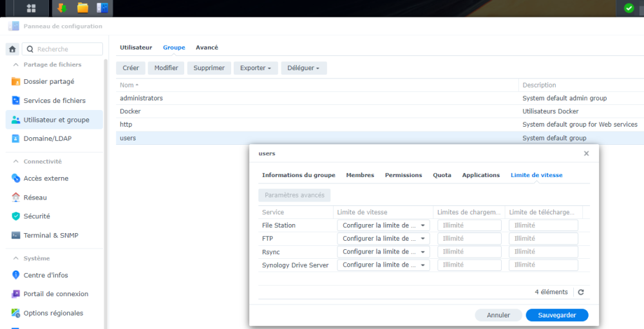Click the Rsync upload limit field
The image size is (644, 329).
click(x=469, y=252)
